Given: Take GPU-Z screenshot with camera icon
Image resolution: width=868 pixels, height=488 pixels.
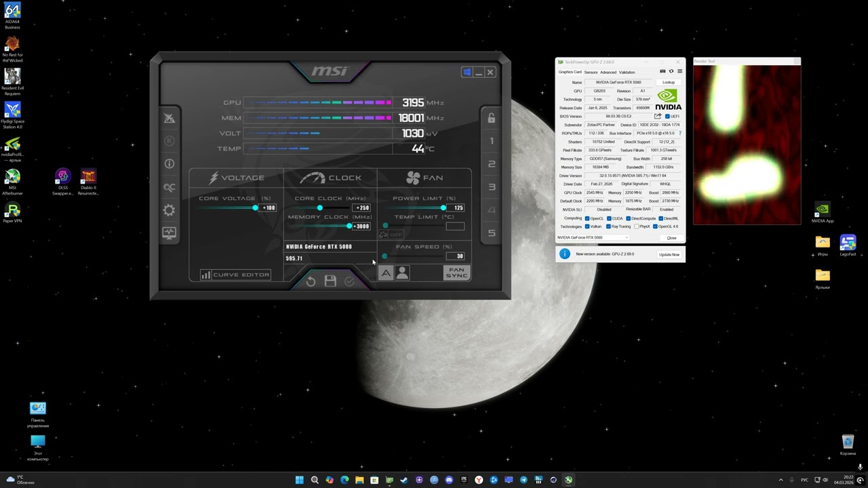Looking at the screenshot, I should click(x=663, y=71).
